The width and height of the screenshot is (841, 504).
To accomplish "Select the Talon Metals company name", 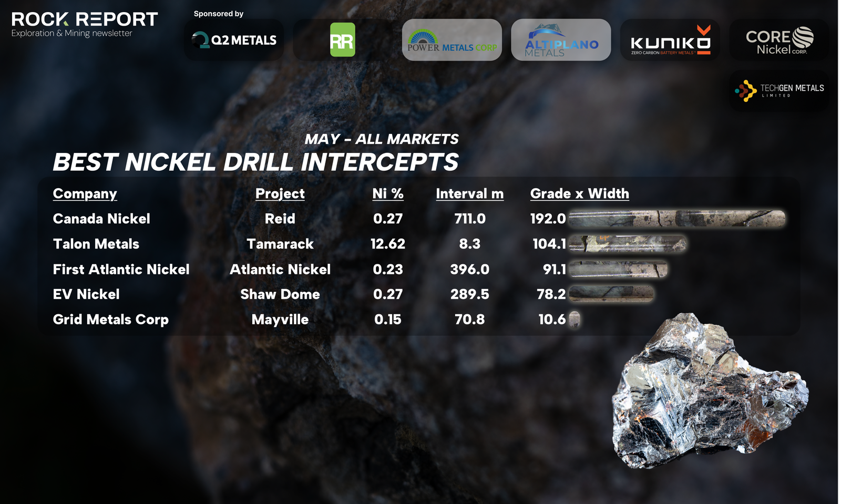I will [x=96, y=244].
